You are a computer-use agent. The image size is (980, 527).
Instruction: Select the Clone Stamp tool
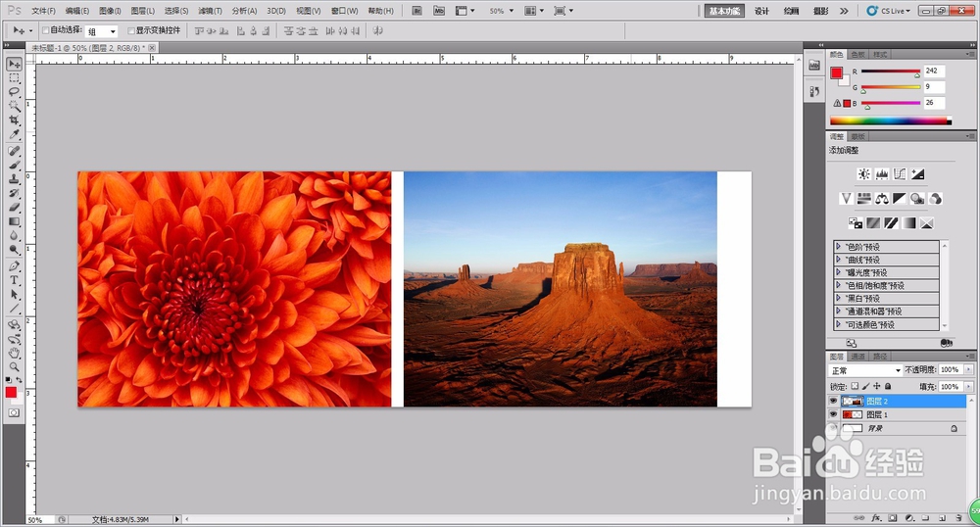14,179
